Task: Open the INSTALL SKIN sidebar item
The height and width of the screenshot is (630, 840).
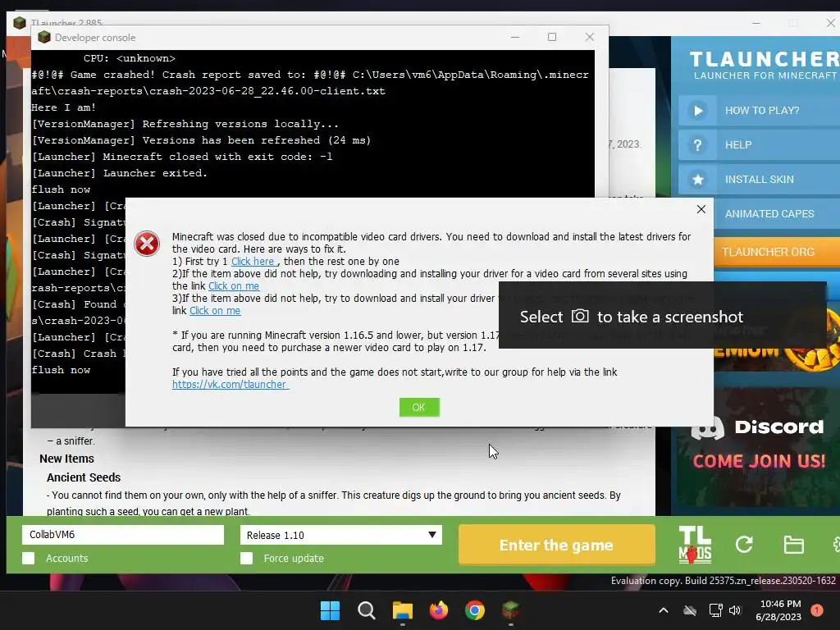Action: [x=759, y=180]
